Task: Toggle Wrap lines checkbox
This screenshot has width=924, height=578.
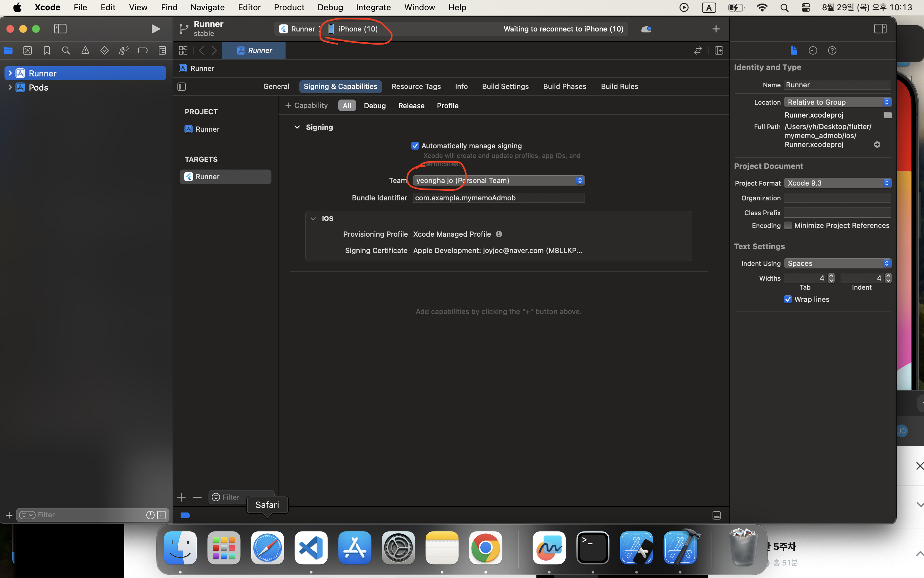Action: 788,299
